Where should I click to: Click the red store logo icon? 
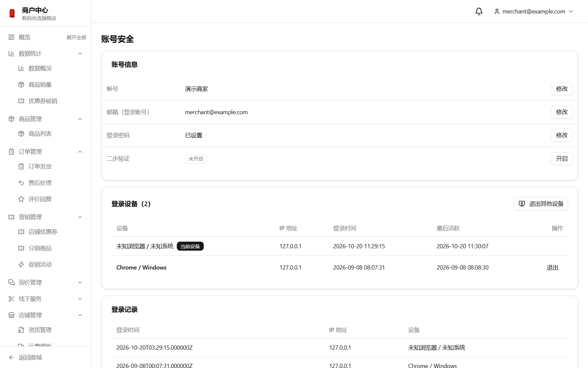[x=12, y=13]
